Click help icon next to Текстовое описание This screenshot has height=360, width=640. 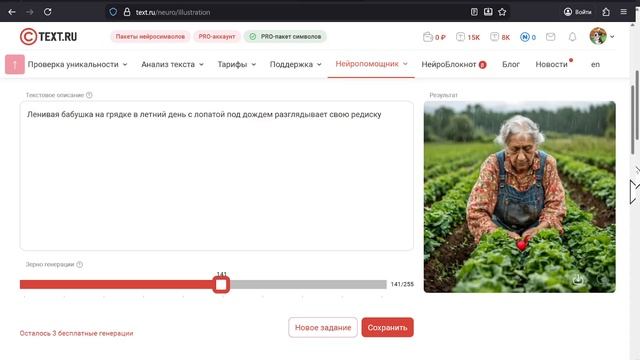tap(89, 95)
